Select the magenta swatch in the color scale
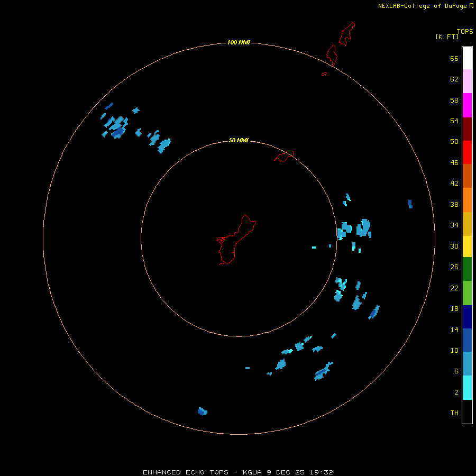Screen dimensions: 476x476 pos(467,105)
